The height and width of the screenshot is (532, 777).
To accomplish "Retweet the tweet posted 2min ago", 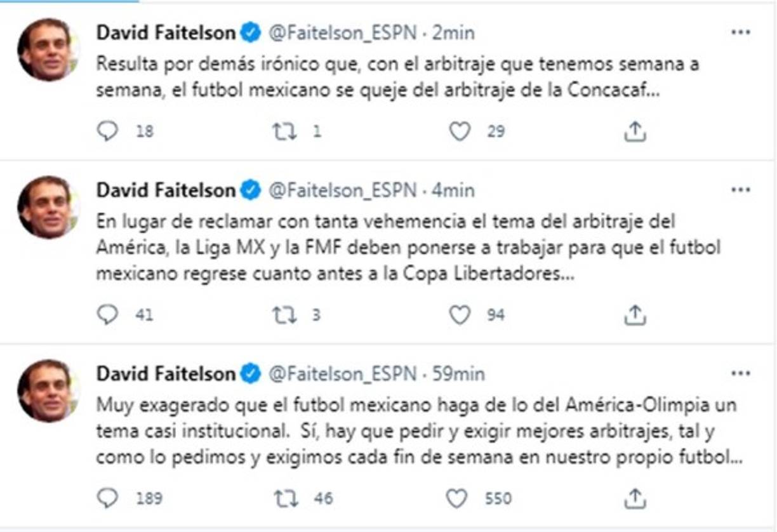I will pos(284,131).
